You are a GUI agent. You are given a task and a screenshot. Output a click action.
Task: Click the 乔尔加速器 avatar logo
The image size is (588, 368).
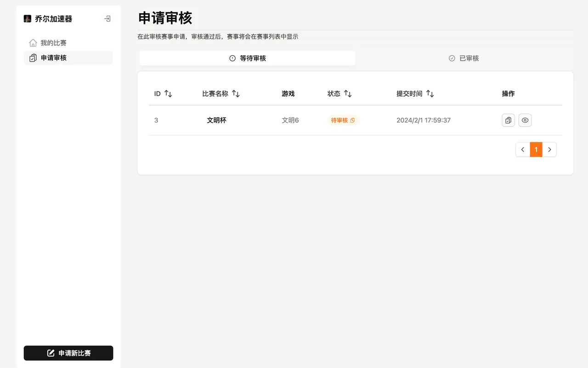(28, 19)
